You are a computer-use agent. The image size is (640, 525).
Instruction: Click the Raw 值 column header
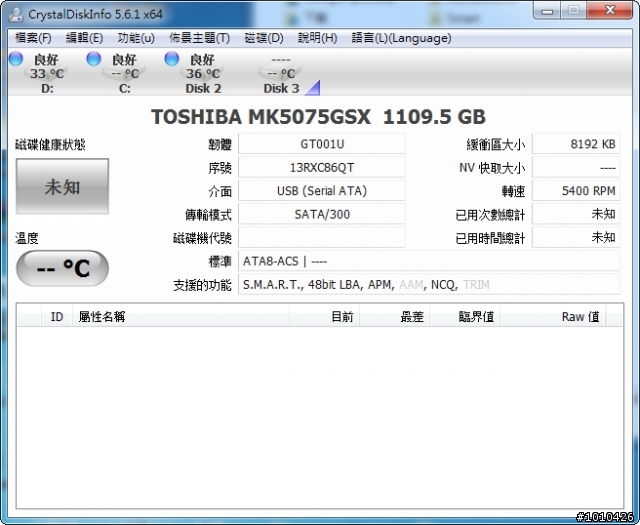click(553, 316)
